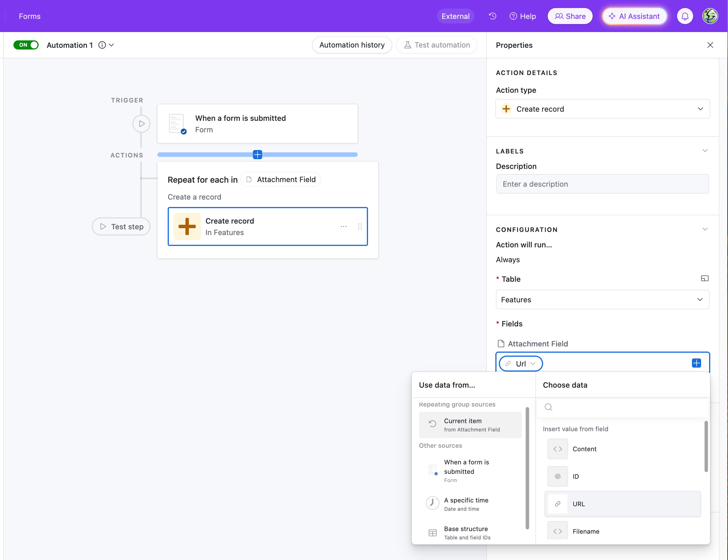Click the search magnifier in Choose data
This screenshot has width=728, height=560.
548,407
